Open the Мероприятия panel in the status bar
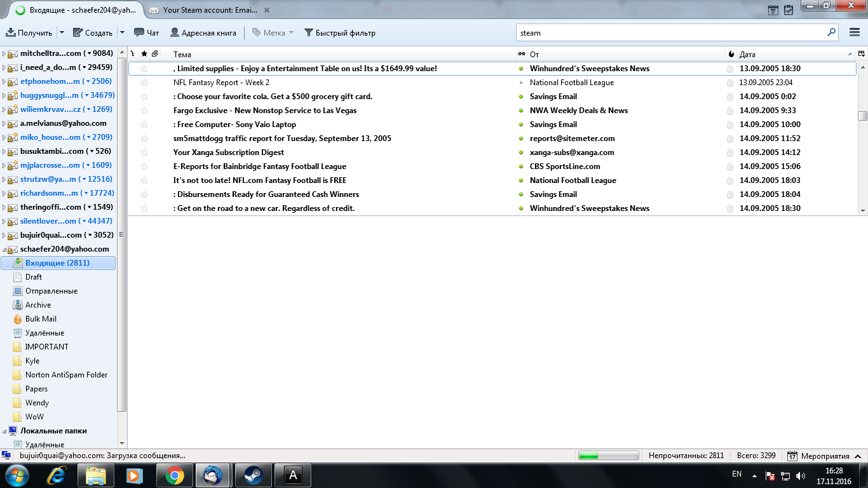868x488 pixels. tap(826, 456)
